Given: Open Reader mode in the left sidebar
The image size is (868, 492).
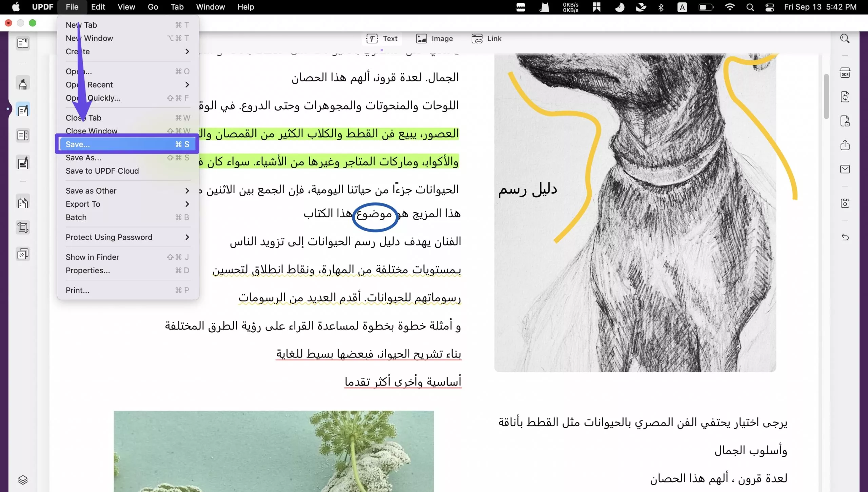Looking at the screenshot, I should (x=23, y=43).
